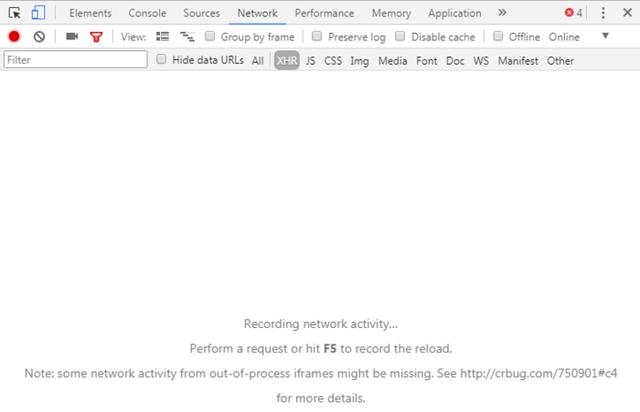
Task: Show overview with the waterfall view icon
Action: 187,37
